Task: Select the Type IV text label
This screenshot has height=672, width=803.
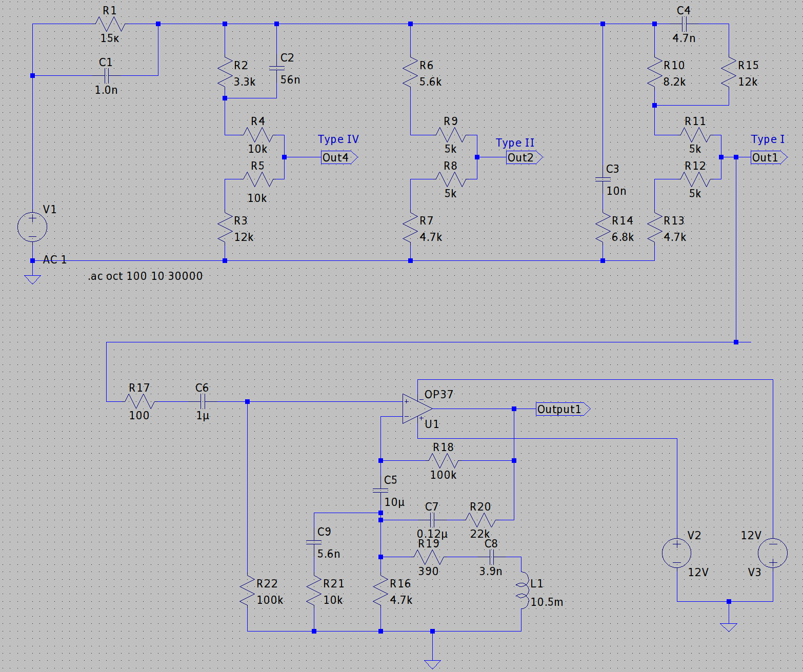Action: point(338,139)
